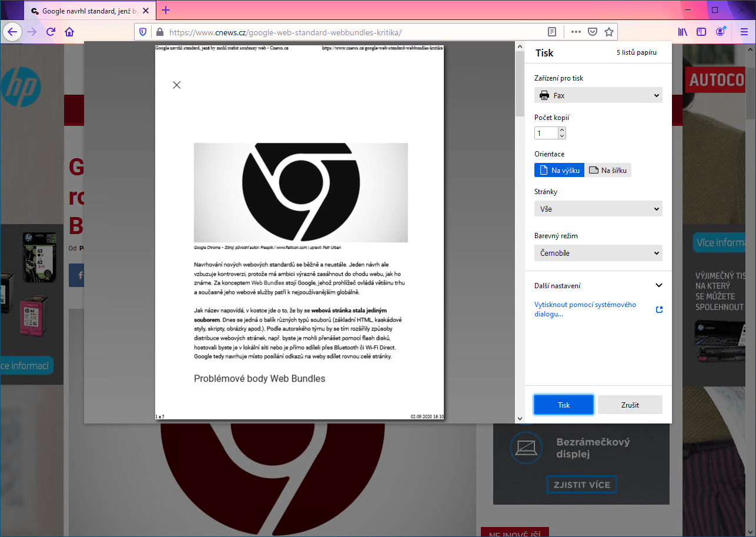Click the X icon in print preview page
The height and width of the screenshot is (537, 756).
176,85
